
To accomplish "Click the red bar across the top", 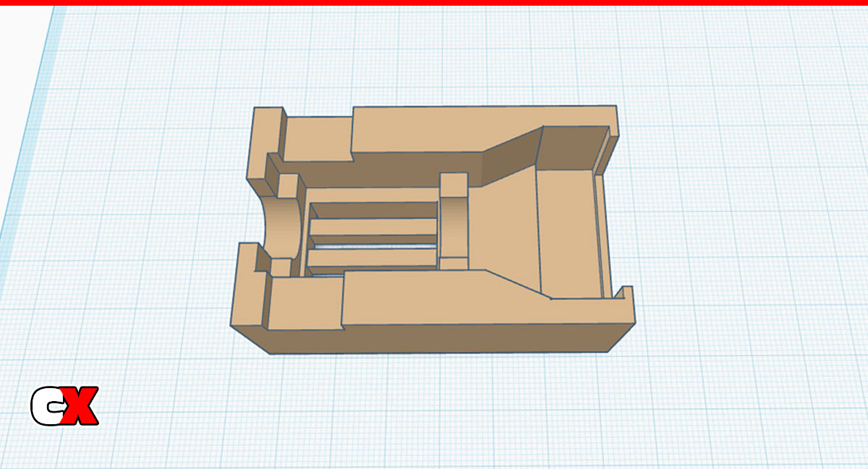I will 434,3.
